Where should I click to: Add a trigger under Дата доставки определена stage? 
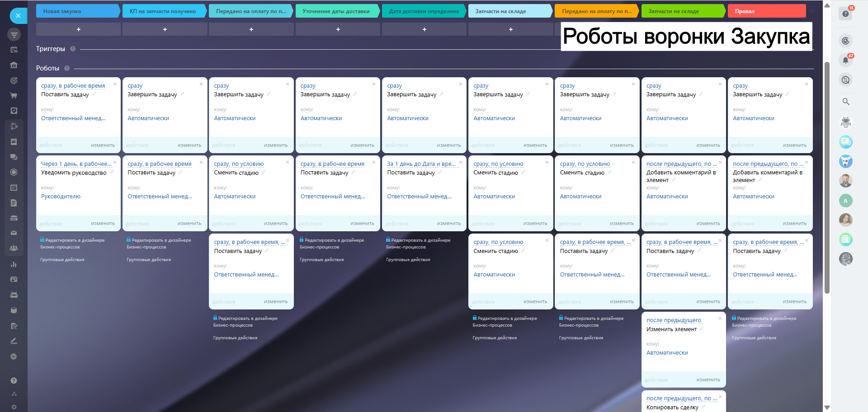click(x=424, y=29)
